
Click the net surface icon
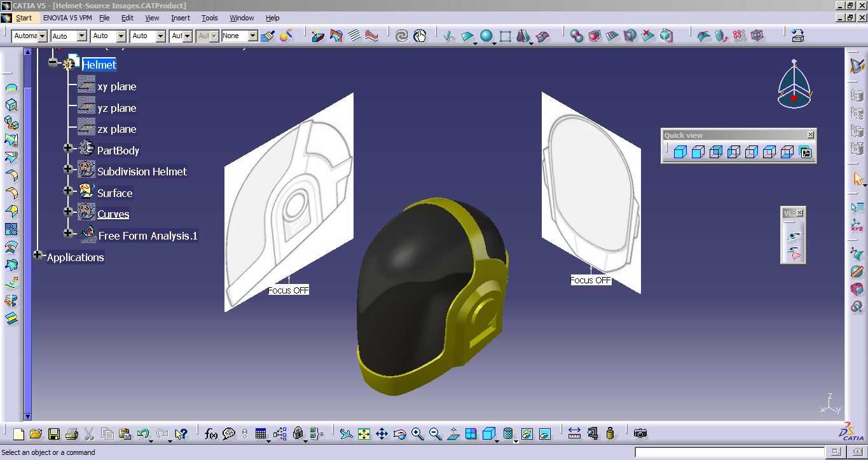click(542, 36)
